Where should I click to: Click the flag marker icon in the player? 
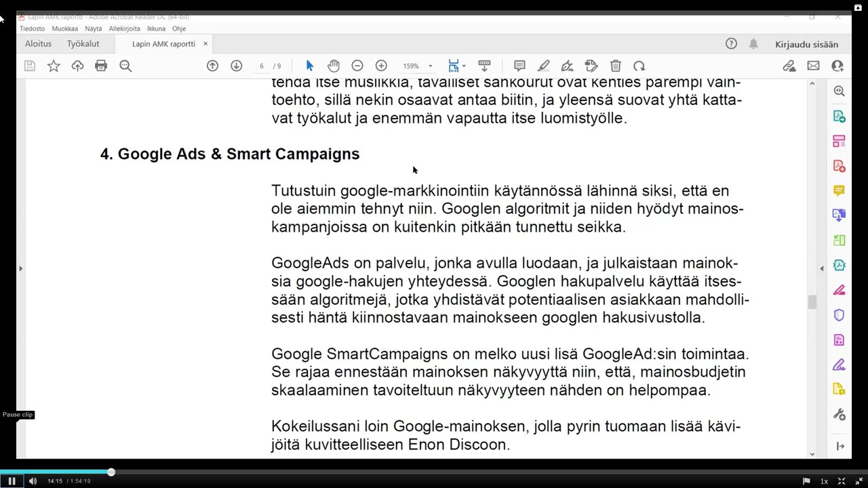coord(806,481)
